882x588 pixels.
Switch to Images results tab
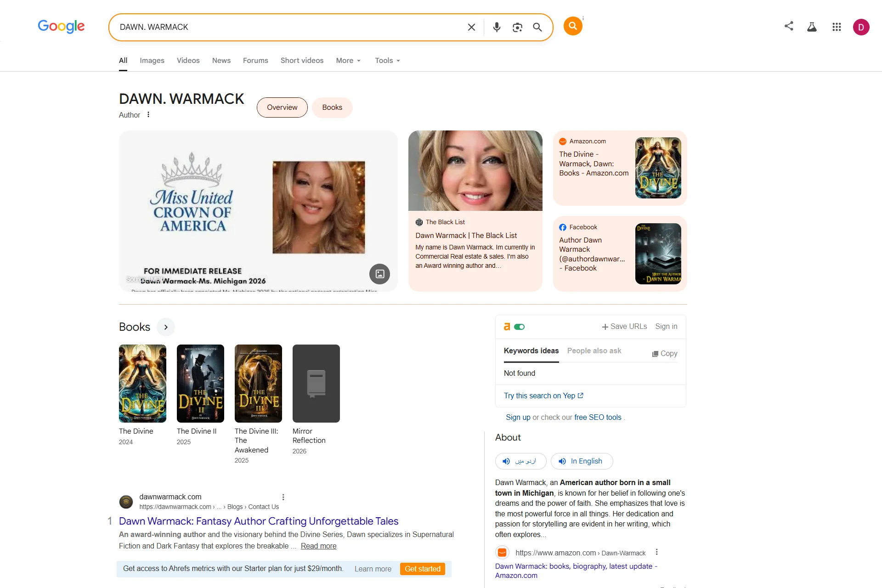[152, 61]
